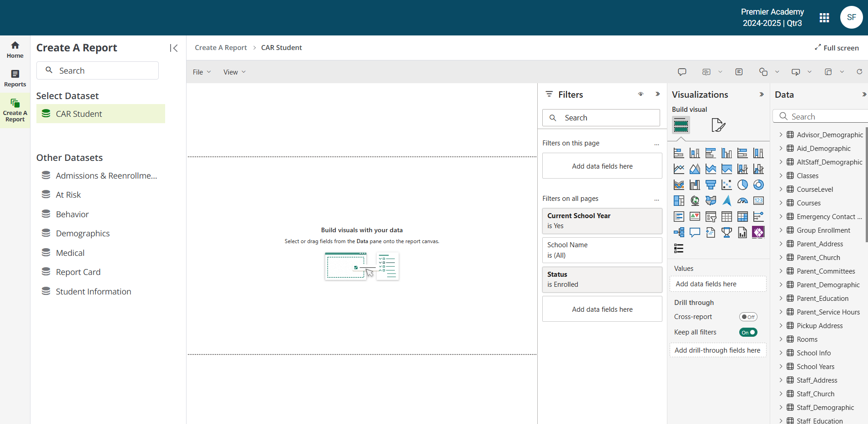Select the treemap visual
The image size is (868, 424).
point(679,200)
